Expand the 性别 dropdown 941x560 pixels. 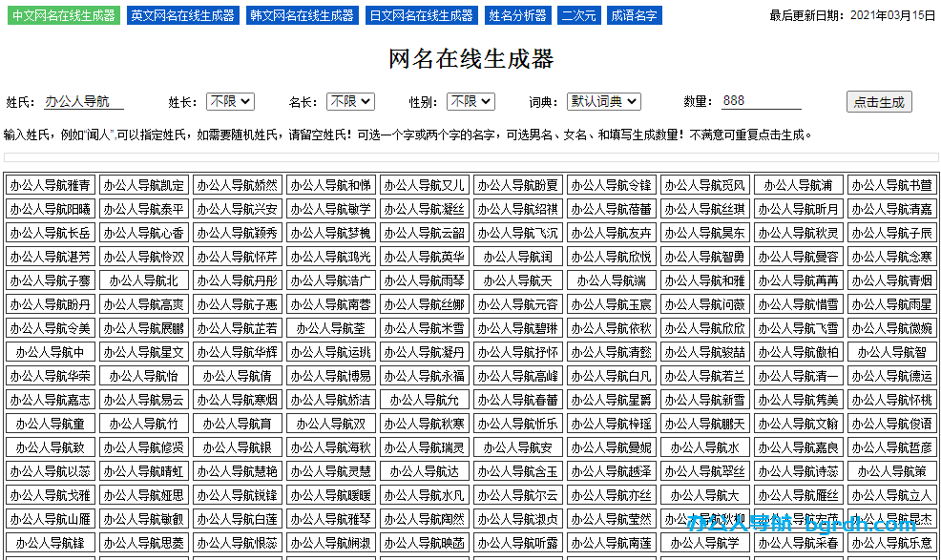[x=471, y=101]
